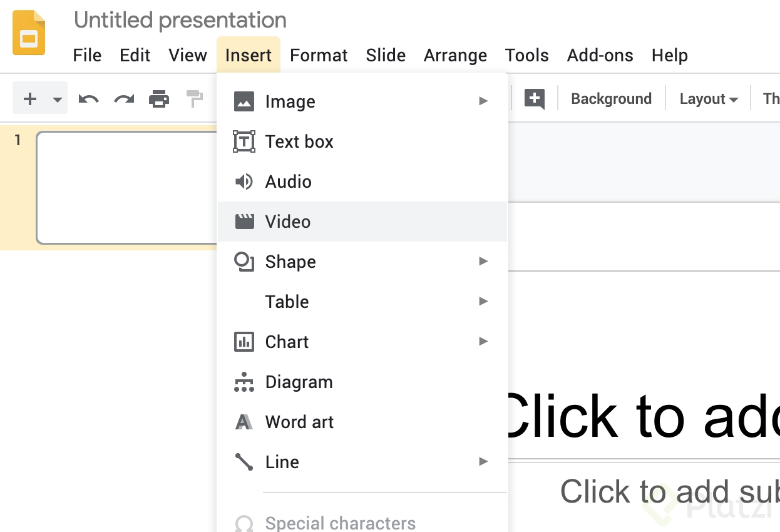Open the Arrange menu
Viewport: 780px width, 532px height.
(x=455, y=55)
